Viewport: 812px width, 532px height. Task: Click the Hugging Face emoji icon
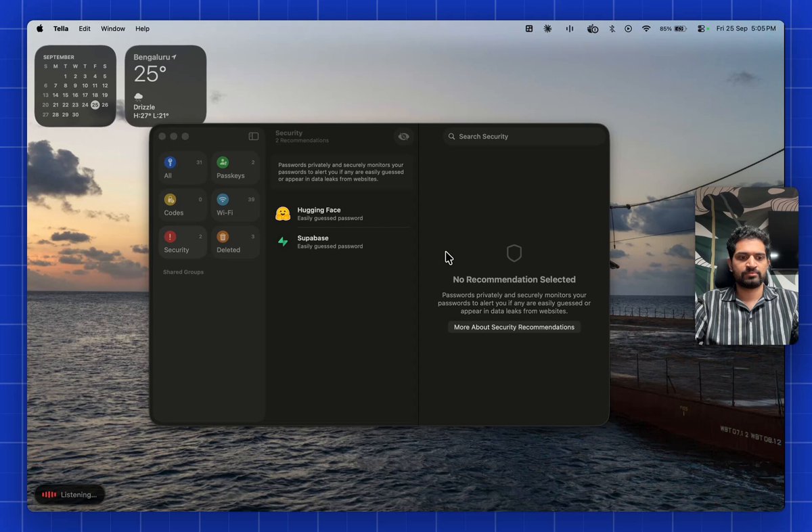tap(283, 214)
